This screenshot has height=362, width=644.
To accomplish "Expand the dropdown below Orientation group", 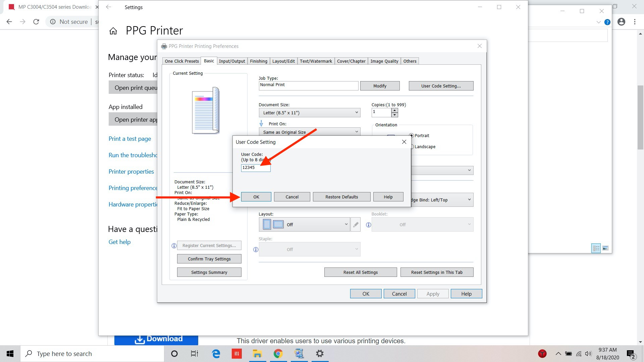I will coord(442,170).
